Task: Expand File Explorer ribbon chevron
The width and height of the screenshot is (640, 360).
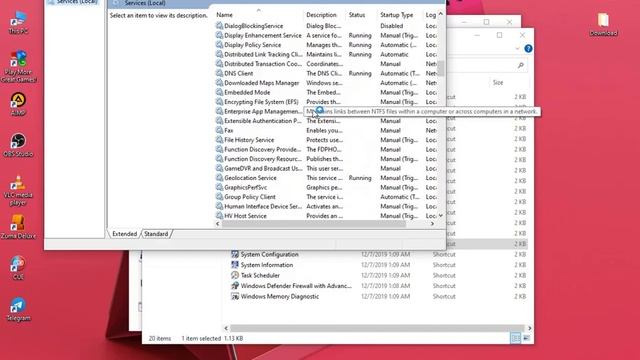Action: [517, 49]
